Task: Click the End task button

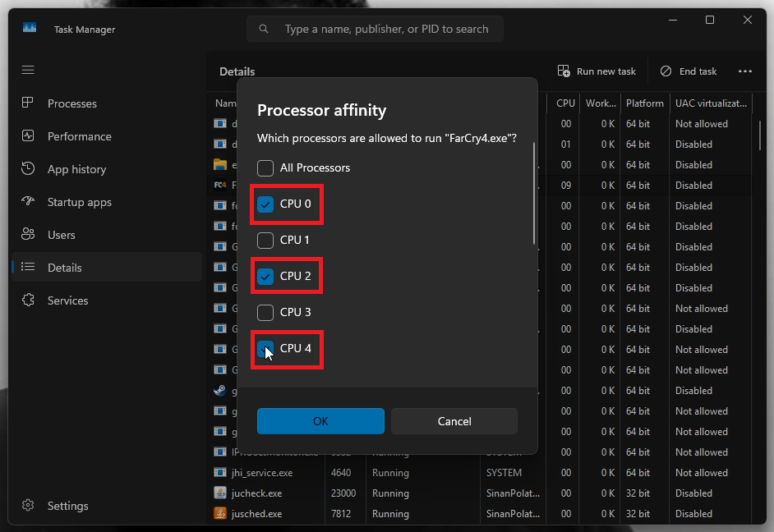Action: point(689,71)
